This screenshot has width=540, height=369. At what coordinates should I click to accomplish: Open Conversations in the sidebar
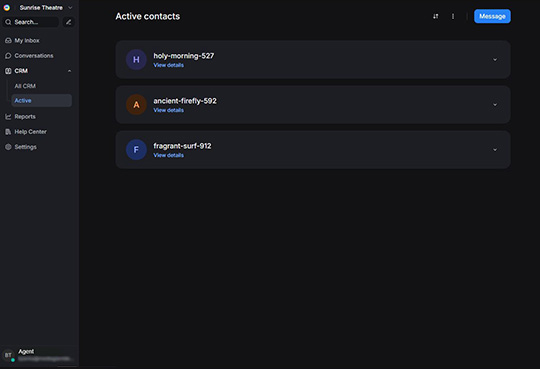tap(34, 56)
